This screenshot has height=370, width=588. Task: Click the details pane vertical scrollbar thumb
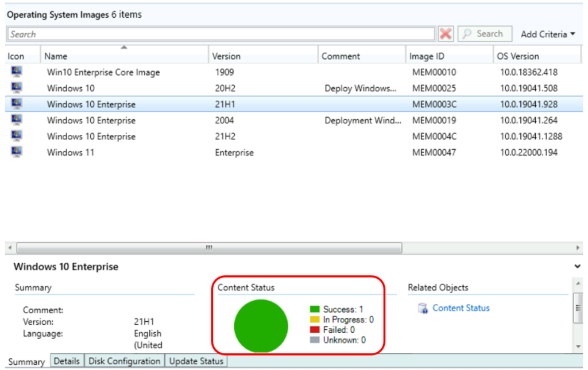(578, 308)
